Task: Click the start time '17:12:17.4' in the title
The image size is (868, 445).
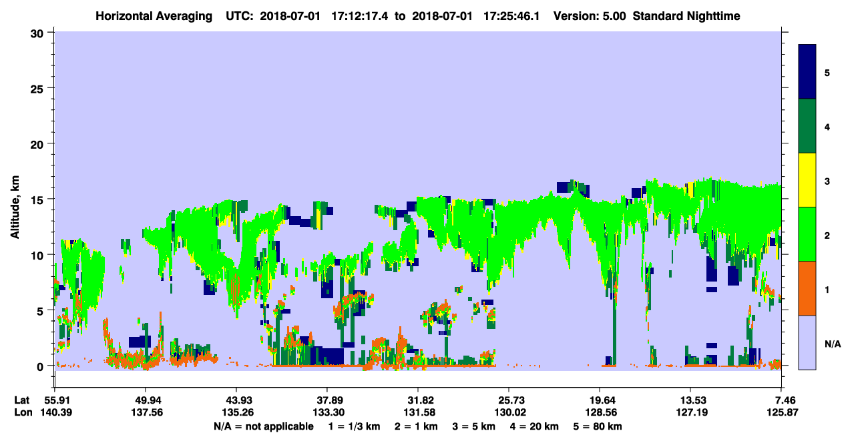Action: pyautogui.click(x=361, y=15)
